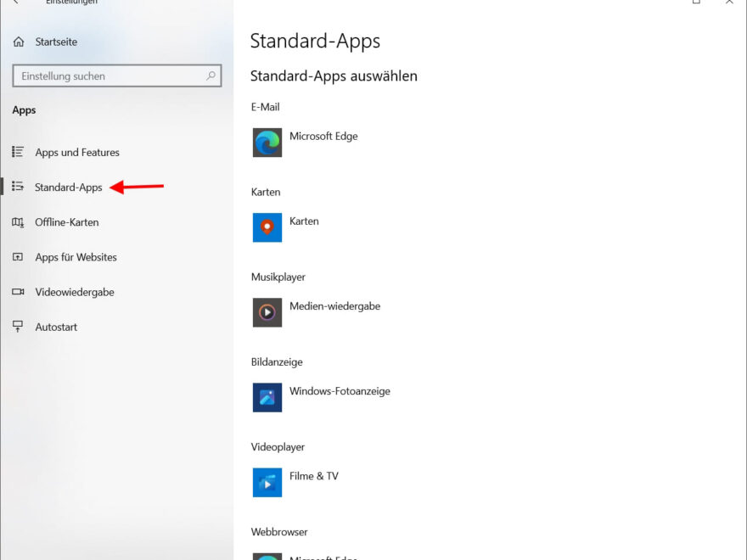Click the Musikplayer category label
Image resolution: width=747 pixels, height=560 pixels.
278,277
